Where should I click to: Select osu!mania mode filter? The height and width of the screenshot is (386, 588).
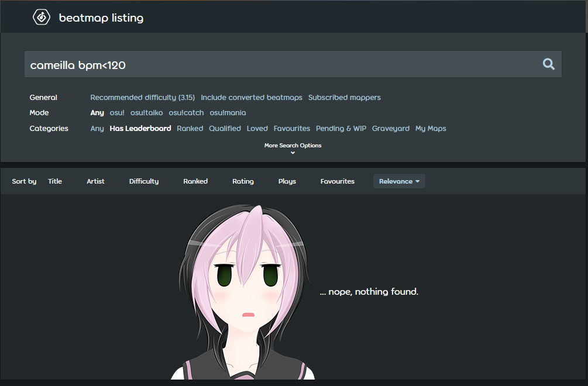pyautogui.click(x=228, y=113)
